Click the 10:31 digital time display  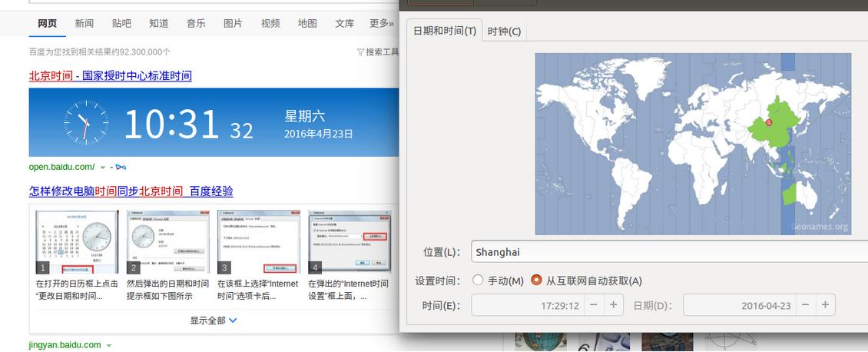171,124
